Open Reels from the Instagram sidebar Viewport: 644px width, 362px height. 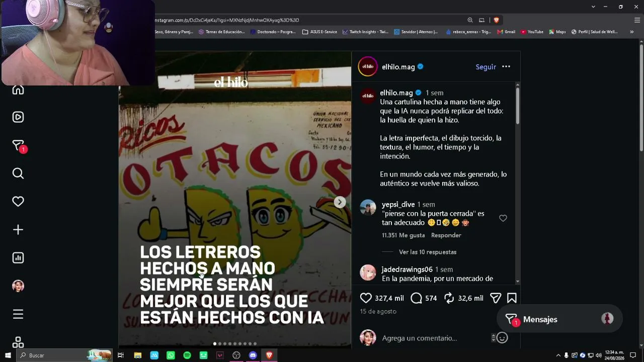(18, 117)
